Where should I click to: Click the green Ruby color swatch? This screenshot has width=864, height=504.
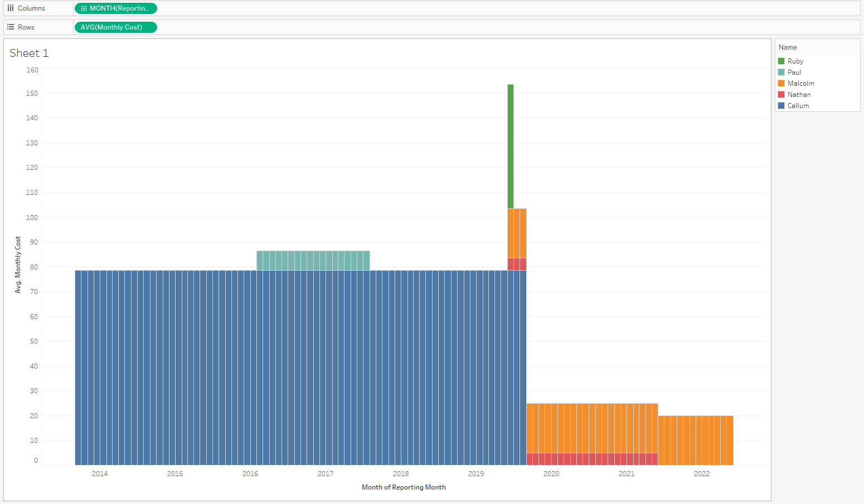pyautogui.click(x=781, y=61)
